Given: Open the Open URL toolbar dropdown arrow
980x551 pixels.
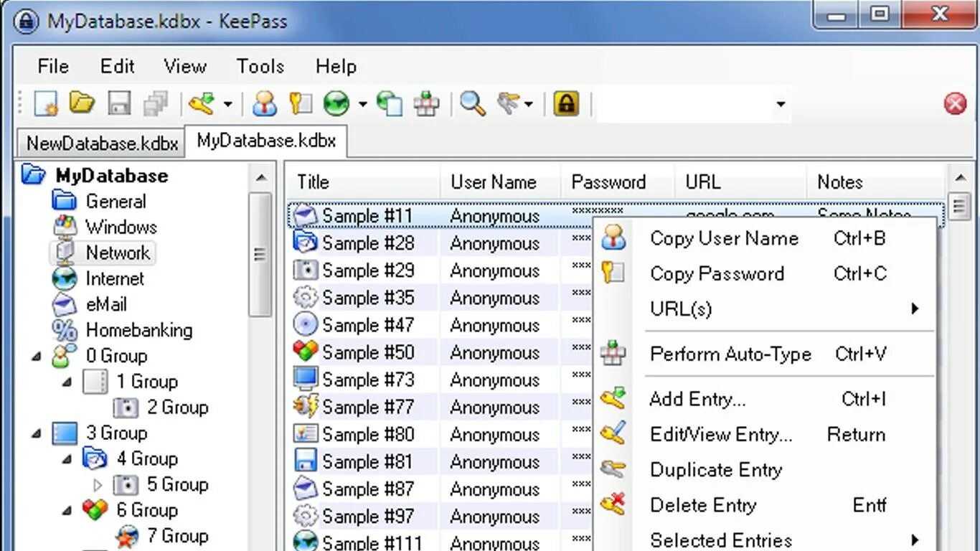Looking at the screenshot, I should point(362,105).
